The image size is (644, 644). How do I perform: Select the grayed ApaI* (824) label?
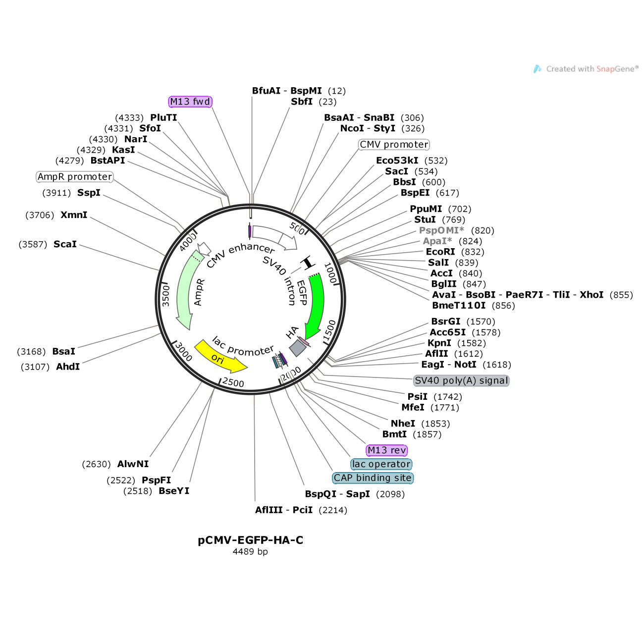click(452, 241)
